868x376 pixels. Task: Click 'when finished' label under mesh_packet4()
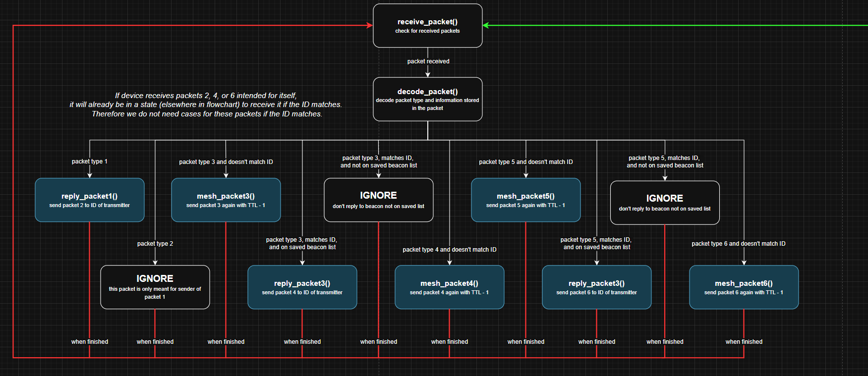tap(450, 342)
